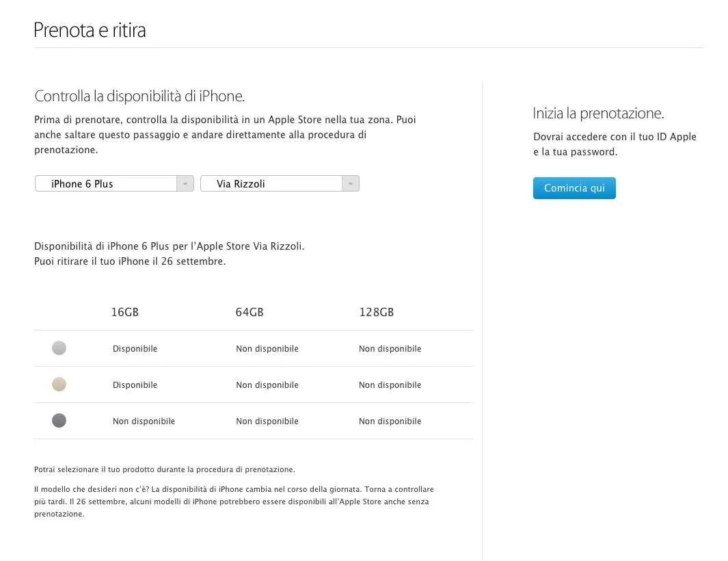The image size is (728, 561).
Task: Select gold 16GB Disponibile cell
Action: click(135, 385)
